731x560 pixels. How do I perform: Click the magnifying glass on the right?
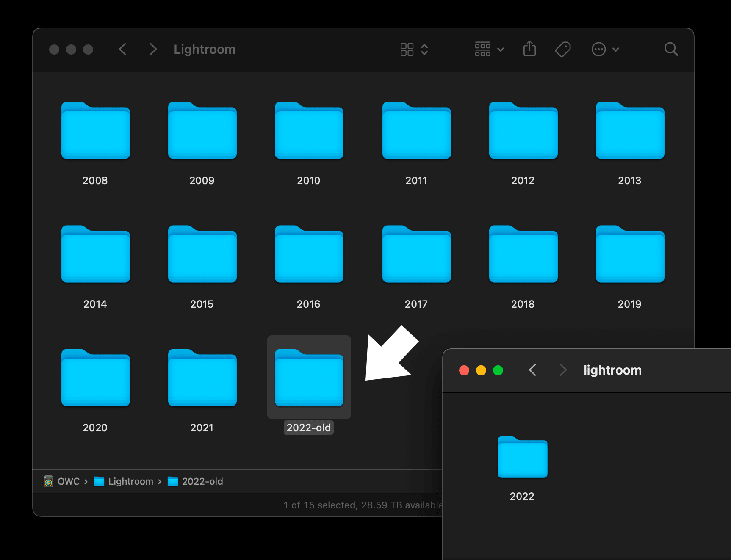671,49
